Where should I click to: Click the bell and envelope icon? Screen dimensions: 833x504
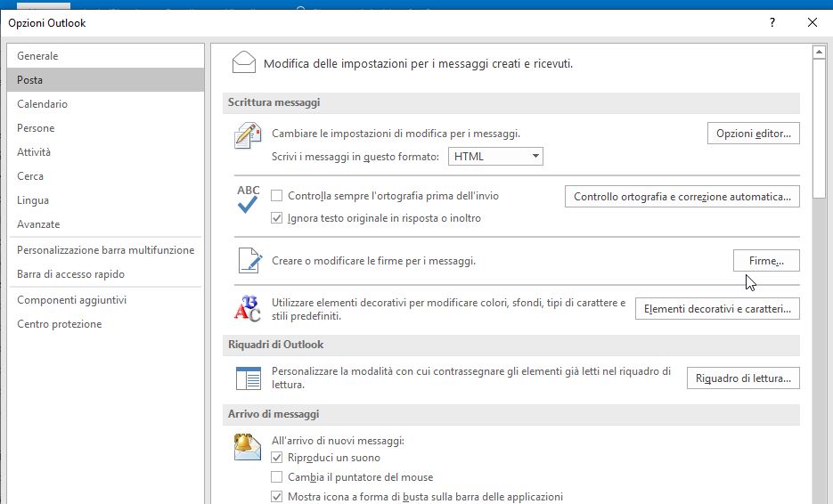pos(247,447)
